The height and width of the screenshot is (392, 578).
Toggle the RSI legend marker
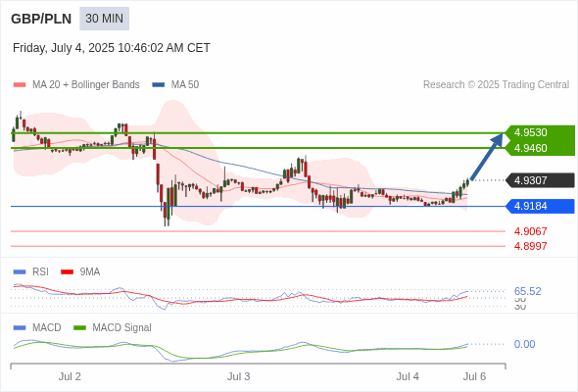[20, 272]
